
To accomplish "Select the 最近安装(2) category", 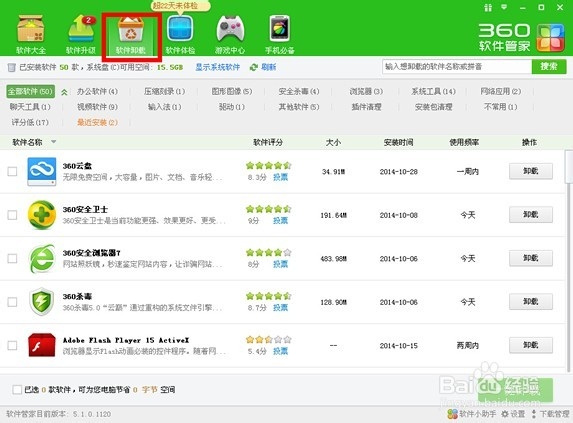I will [97, 122].
